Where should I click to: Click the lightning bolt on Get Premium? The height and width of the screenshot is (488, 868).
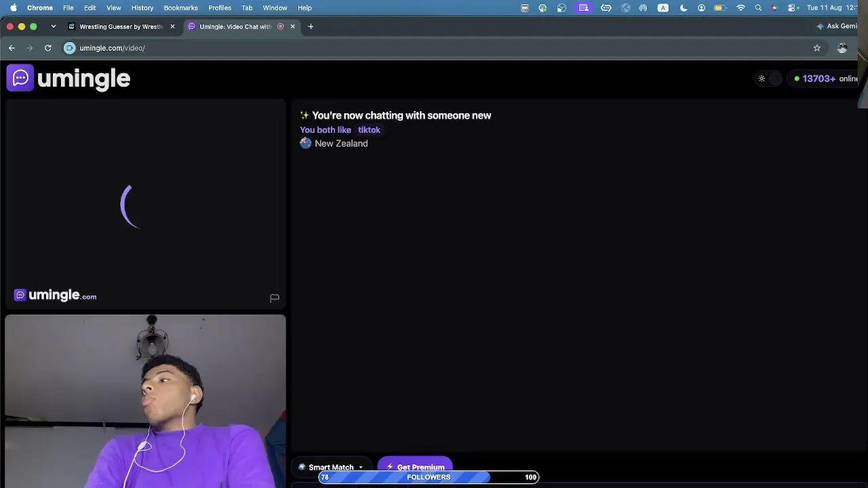click(390, 467)
